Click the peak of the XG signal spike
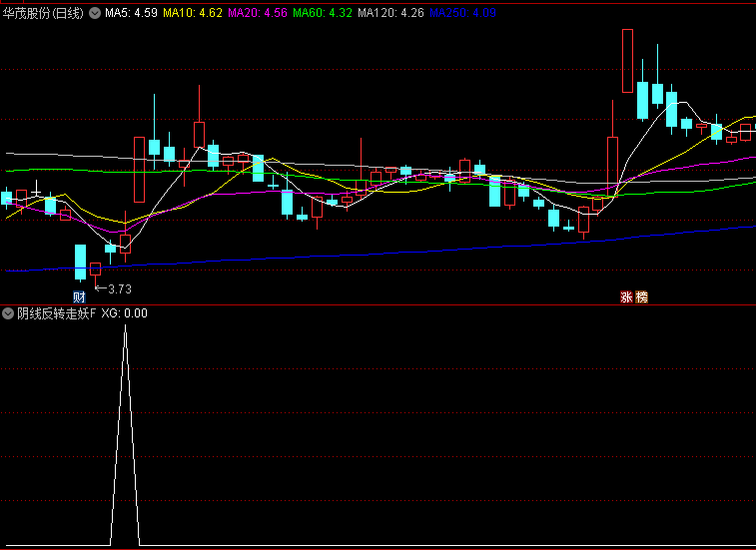This screenshot has width=756, height=550. coord(125,327)
